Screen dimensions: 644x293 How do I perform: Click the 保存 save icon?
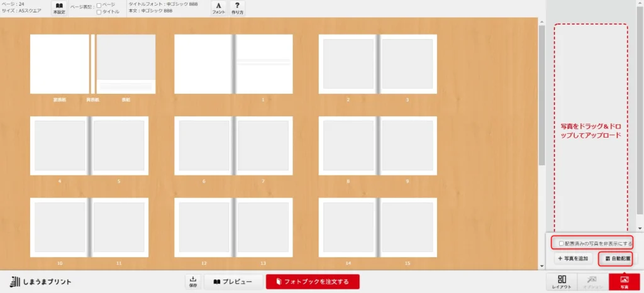pos(193,281)
